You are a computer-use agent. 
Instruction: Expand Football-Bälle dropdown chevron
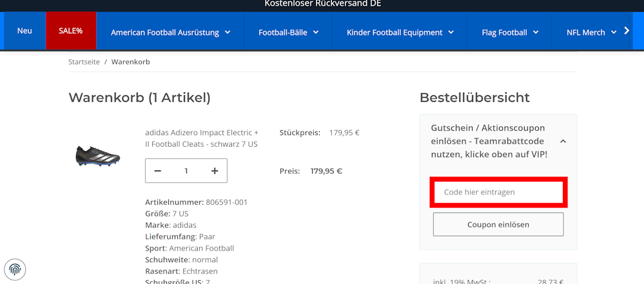316,32
